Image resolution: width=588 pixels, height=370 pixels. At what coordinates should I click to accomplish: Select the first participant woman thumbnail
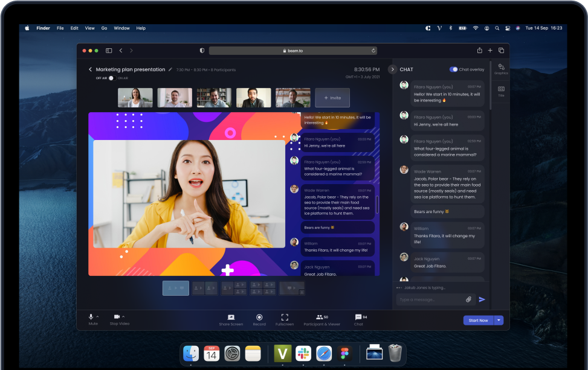(x=135, y=98)
